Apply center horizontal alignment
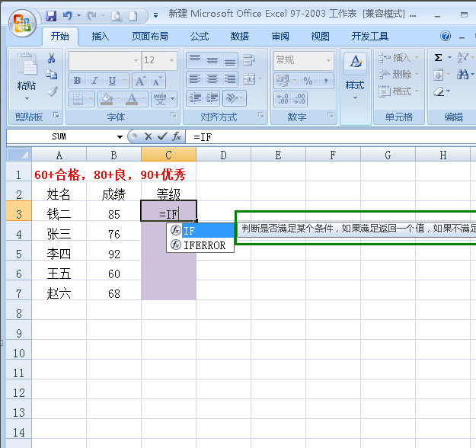The height and width of the screenshot is (448, 476). [x=212, y=79]
